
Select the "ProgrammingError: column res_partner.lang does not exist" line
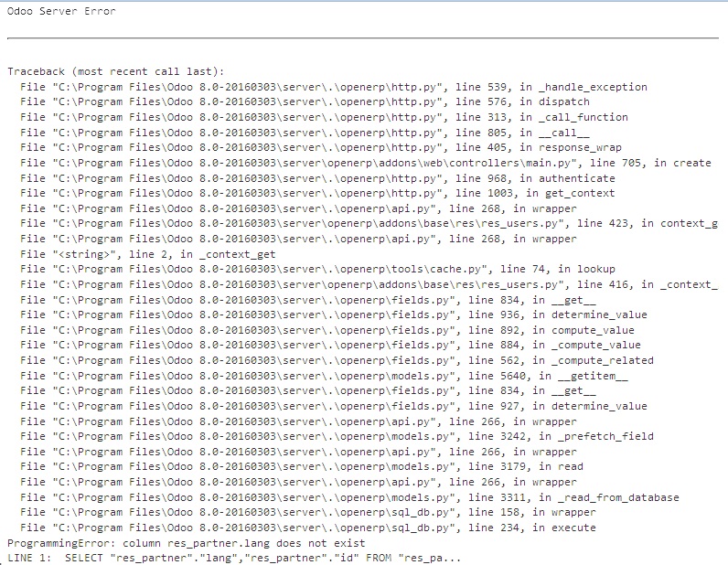187,543
